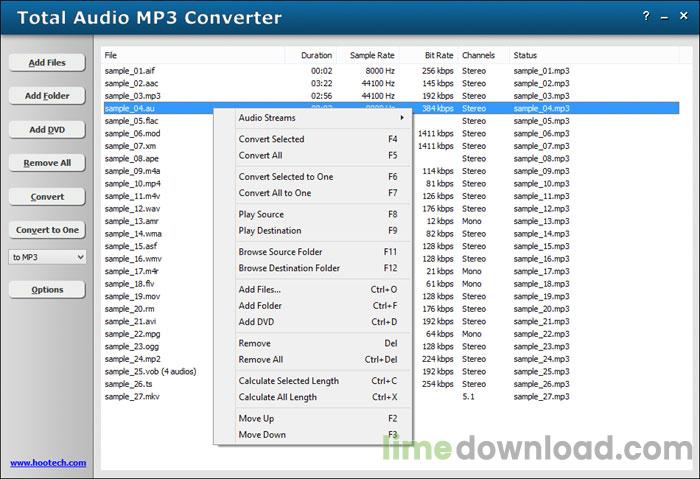Minimize the Total Audio MP3 Converter window

tap(665, 17)
